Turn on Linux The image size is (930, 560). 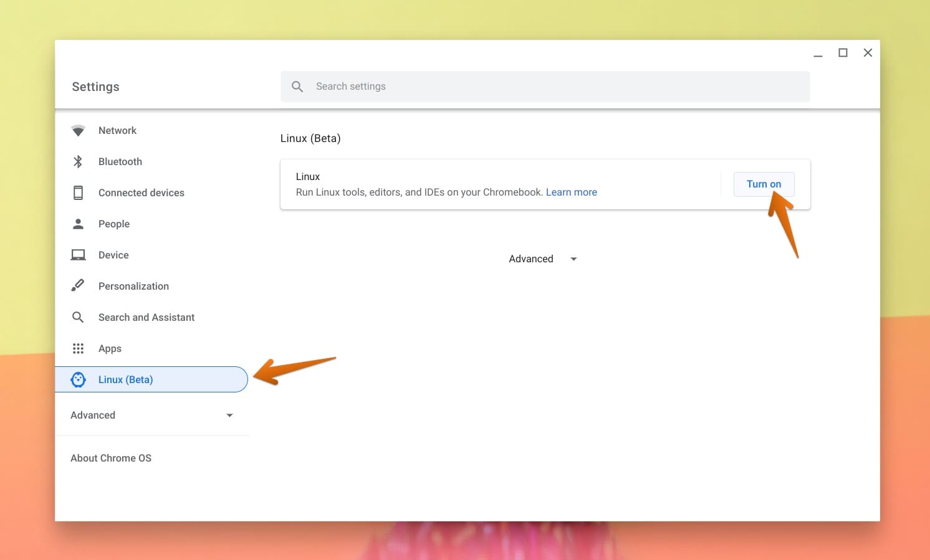[x=764, y=184]
